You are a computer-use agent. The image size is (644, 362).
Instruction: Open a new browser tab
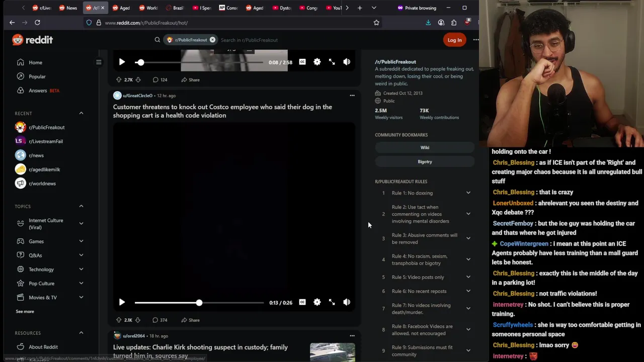[x=360, y=8]
